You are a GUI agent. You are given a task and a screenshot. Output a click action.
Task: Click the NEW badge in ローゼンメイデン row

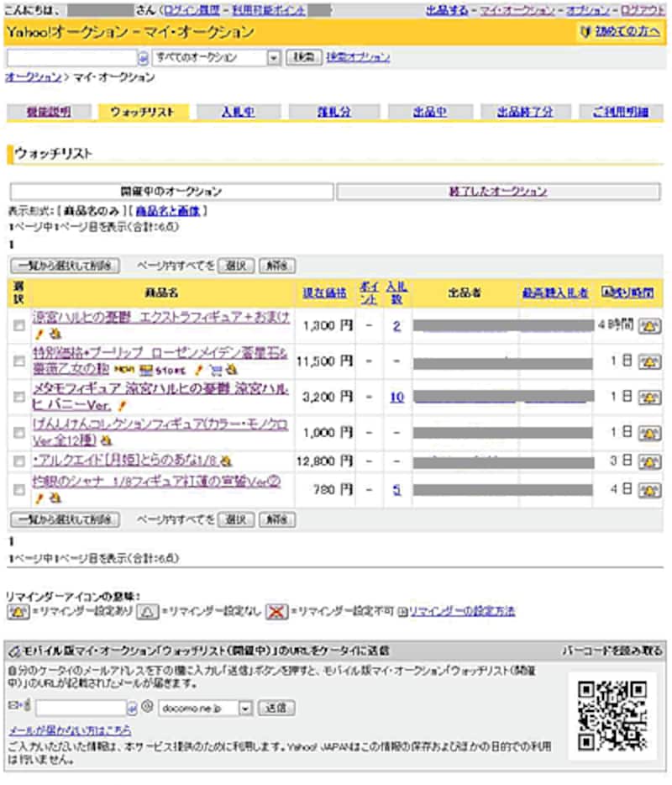point(124,370)
